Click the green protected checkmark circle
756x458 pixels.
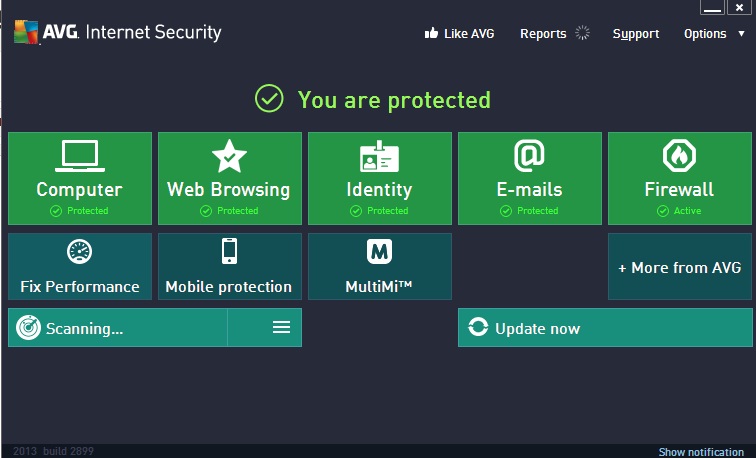coord(269,98)
